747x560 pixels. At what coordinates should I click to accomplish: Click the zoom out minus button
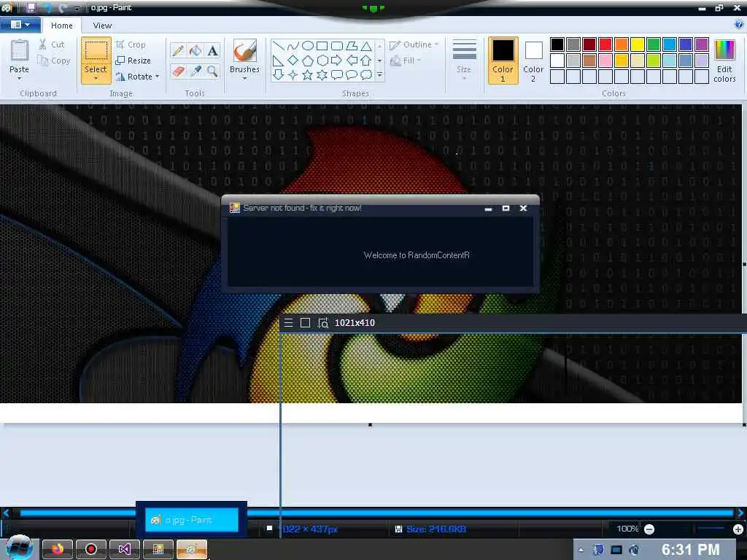[649, 529]
